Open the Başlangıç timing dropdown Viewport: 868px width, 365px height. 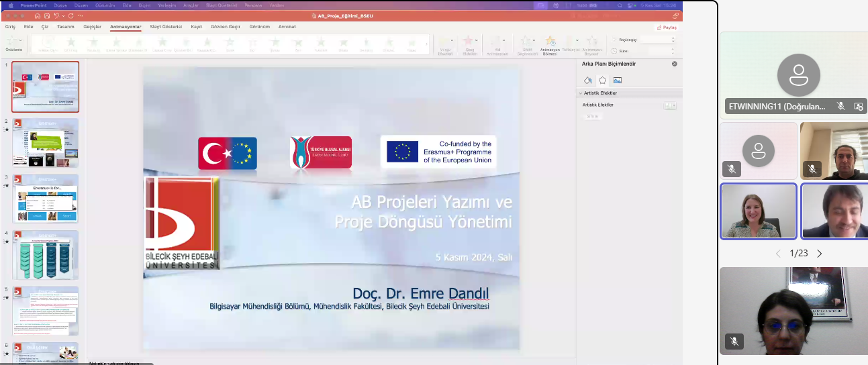(657, 40)
